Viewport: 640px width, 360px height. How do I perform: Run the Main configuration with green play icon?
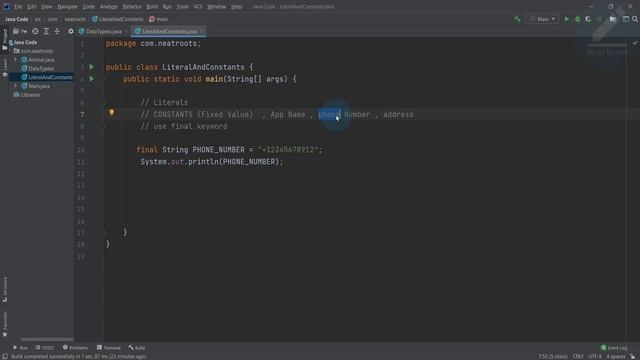567,19
